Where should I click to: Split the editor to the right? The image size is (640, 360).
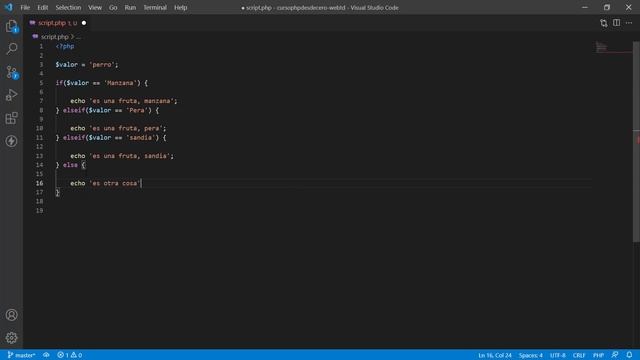616,23
